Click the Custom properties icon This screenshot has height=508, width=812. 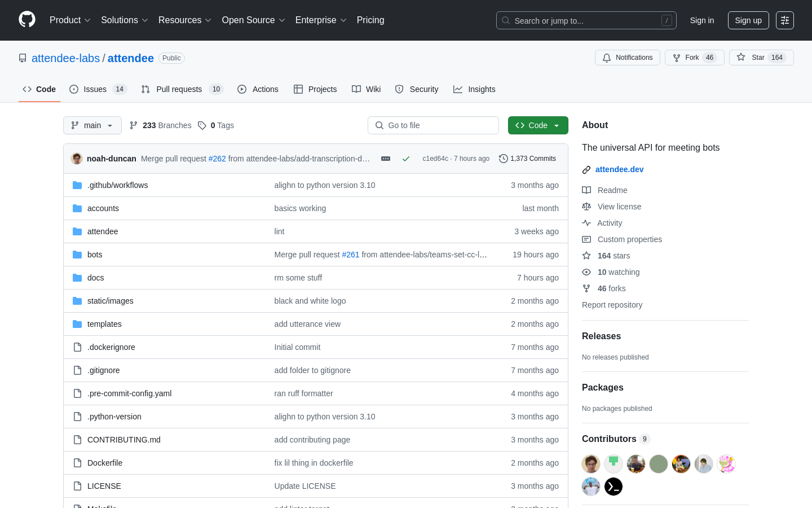[586, 239]
